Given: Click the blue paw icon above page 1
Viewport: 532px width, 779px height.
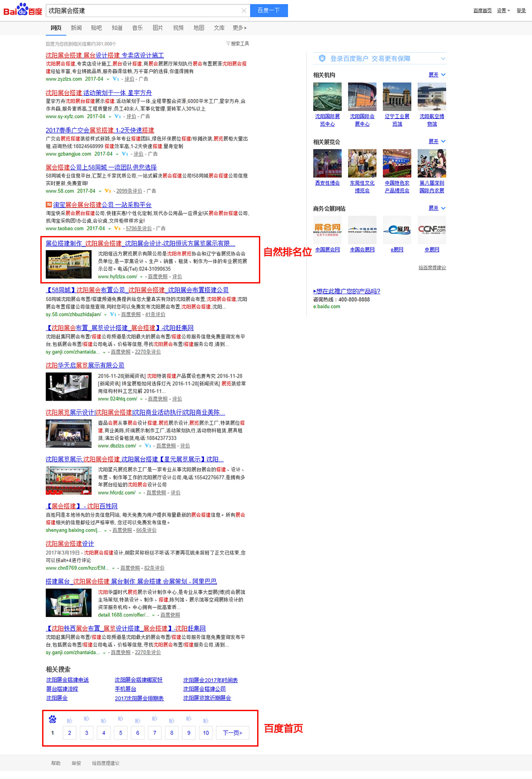Looking at the screenshot, I should [x=53, y=719].
